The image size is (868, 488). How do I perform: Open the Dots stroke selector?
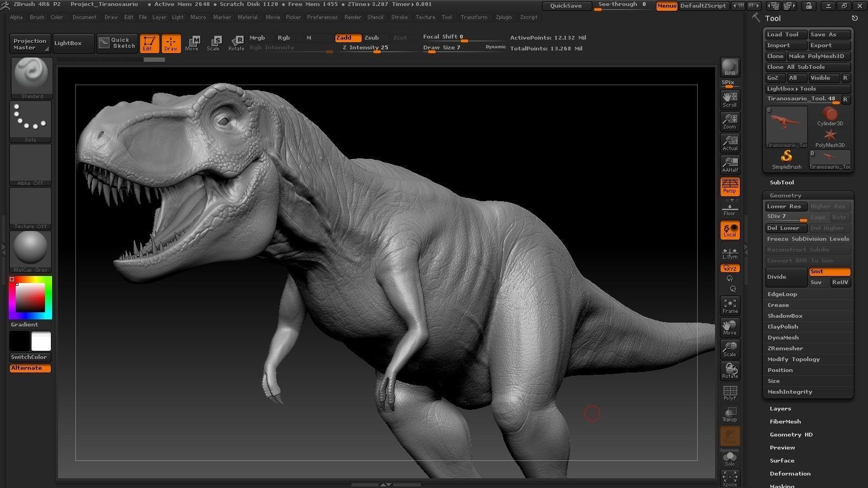click(30, 121)
